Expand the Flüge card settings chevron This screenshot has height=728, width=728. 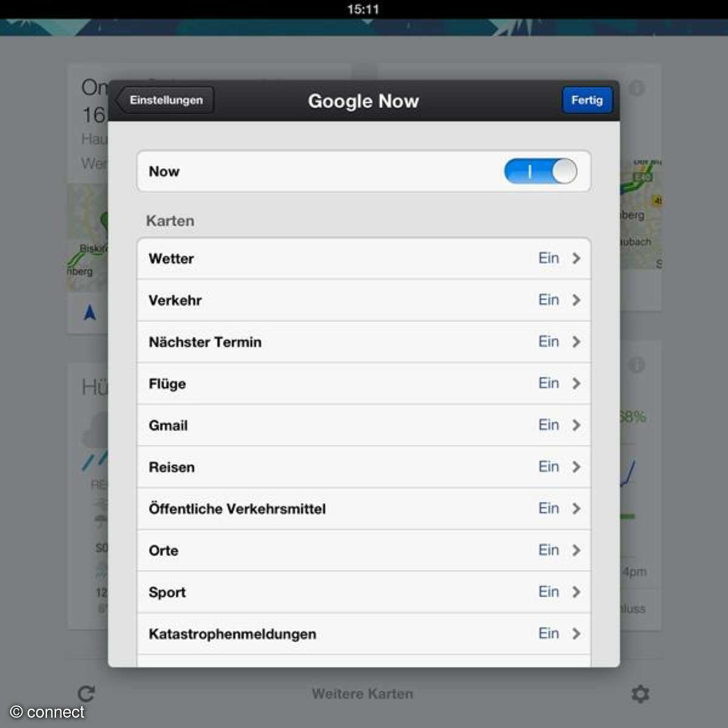[x=576, y=383]
